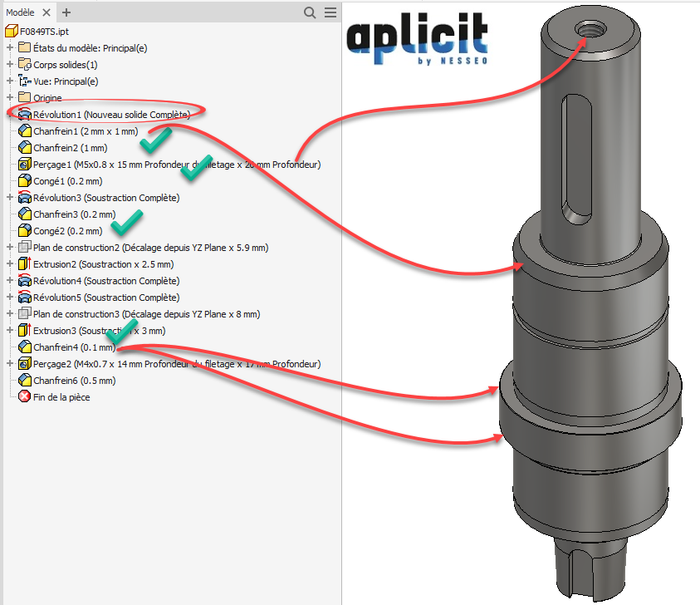
Task: Select Chanfrein1 (2 mm x 1 mm) row
Action: (x=86, y=131)
